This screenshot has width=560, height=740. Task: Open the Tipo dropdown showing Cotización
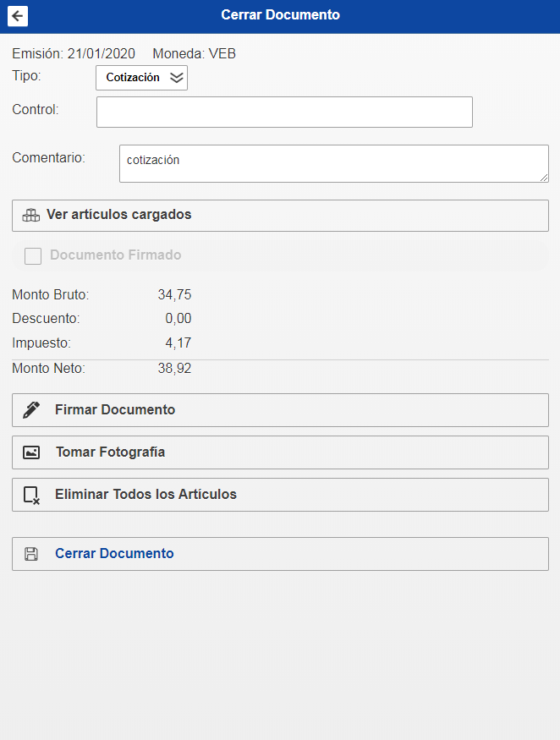pyautogui.click(x=134, y=78)
